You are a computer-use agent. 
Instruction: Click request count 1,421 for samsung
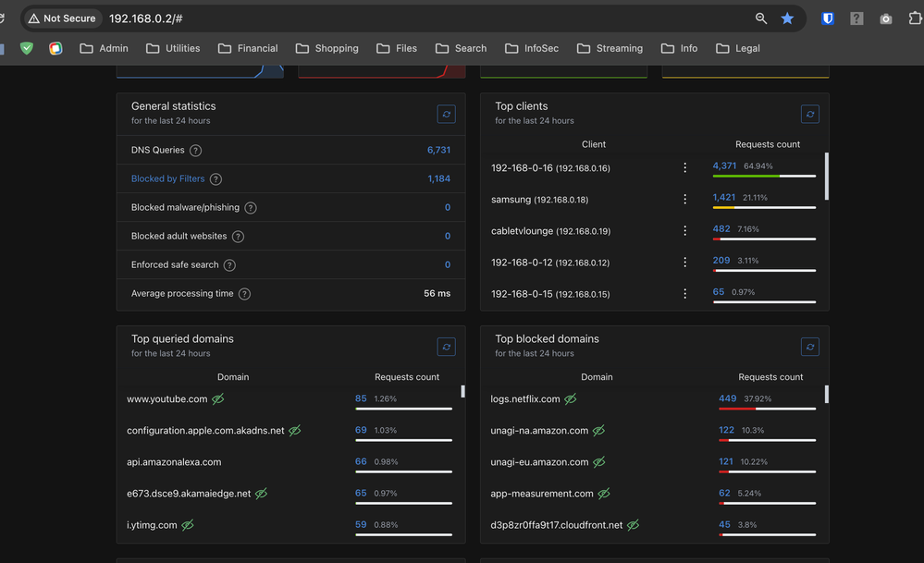pos(723,197)
